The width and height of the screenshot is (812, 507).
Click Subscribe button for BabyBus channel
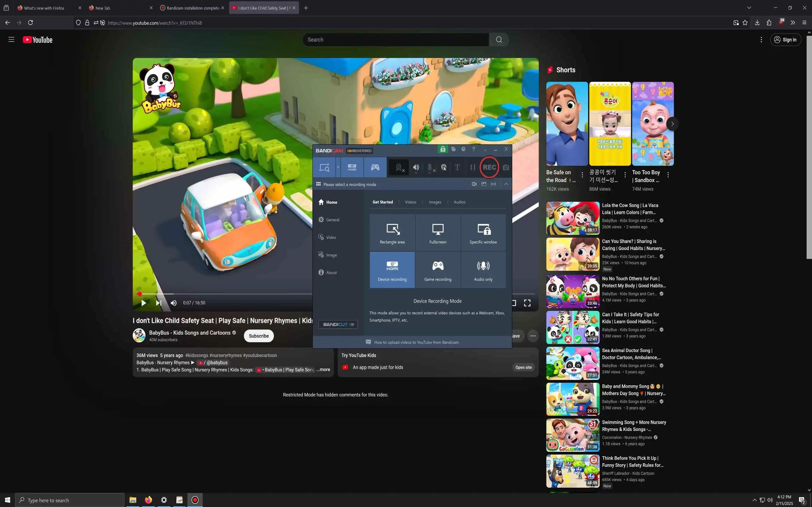point(259,336)
